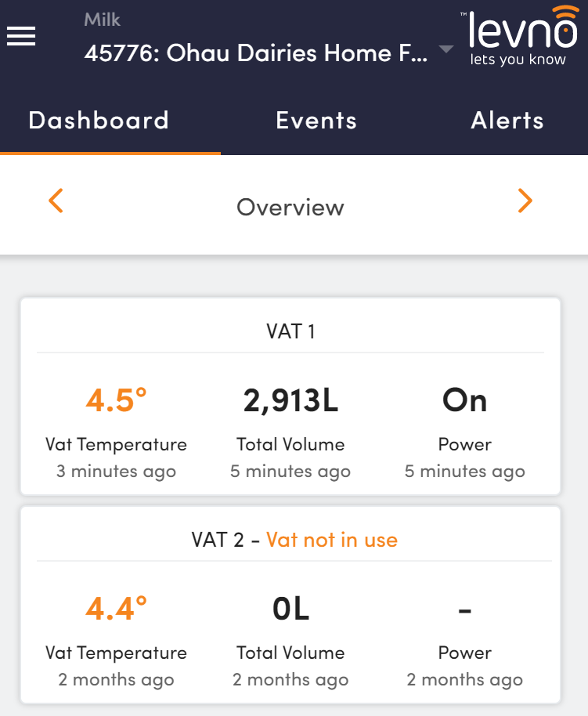Click the Milk category label
This screenshot has width=588, height=716.
[103, 20]
